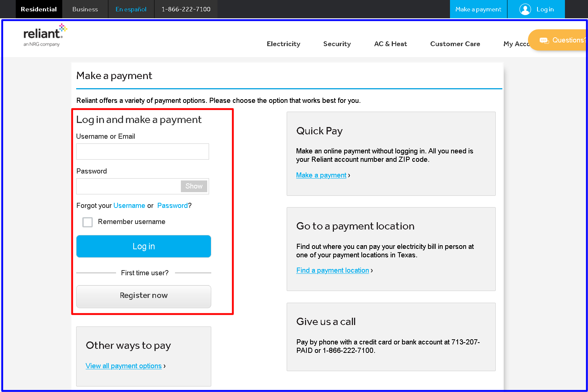Open the Electricity menu
The image size is (588, 392).
click(283, 44)
